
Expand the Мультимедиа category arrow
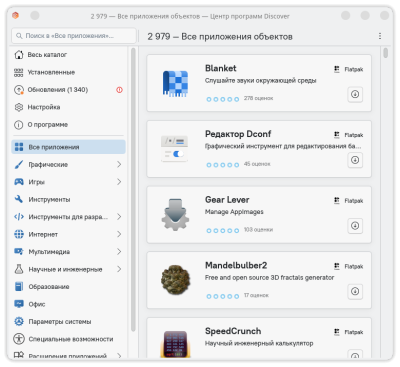[x=119, y=251]
